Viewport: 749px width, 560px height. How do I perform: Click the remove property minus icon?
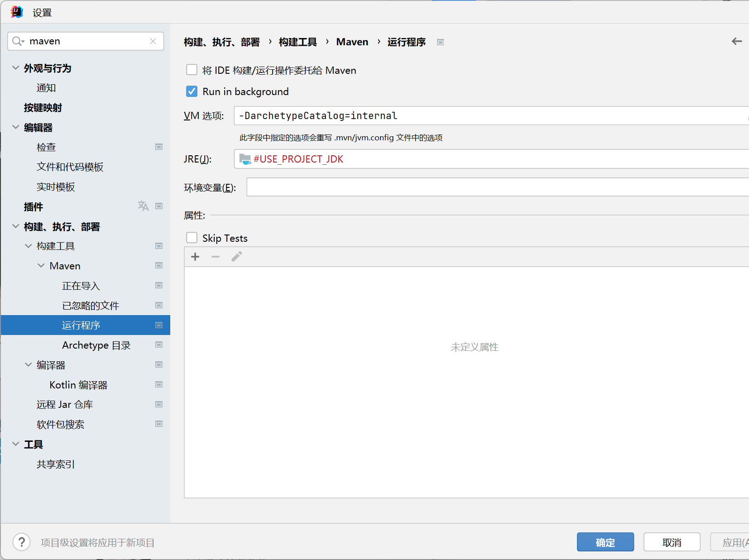[x=216, y=257]
